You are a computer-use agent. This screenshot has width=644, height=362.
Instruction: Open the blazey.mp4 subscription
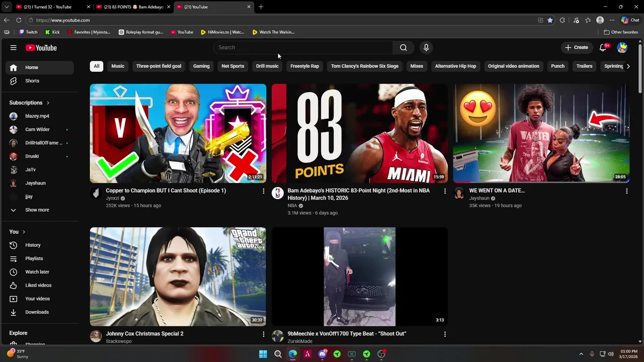[x=40, y=116]
